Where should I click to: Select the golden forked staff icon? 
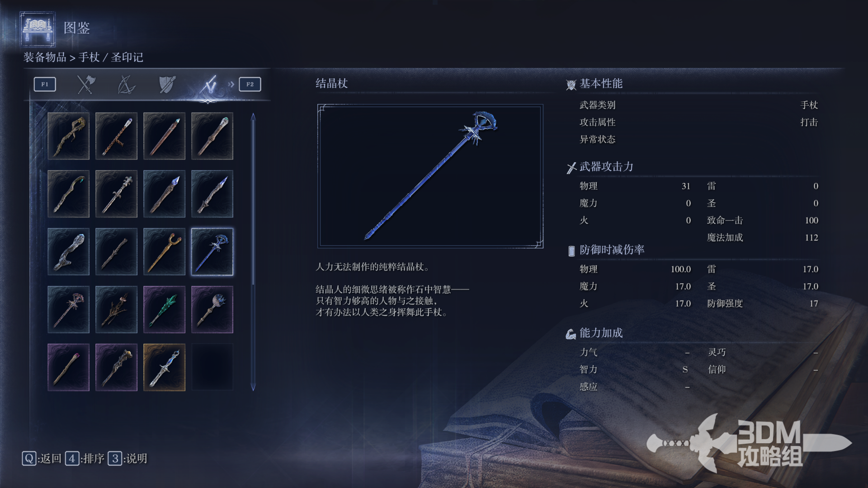tap(164, 252)
